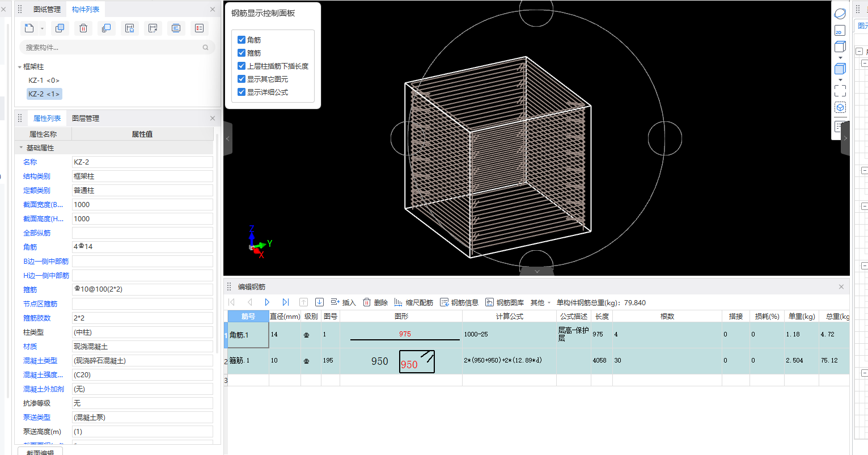
Task: Select the 箍筋.1 row name cell
Action: 248,361
